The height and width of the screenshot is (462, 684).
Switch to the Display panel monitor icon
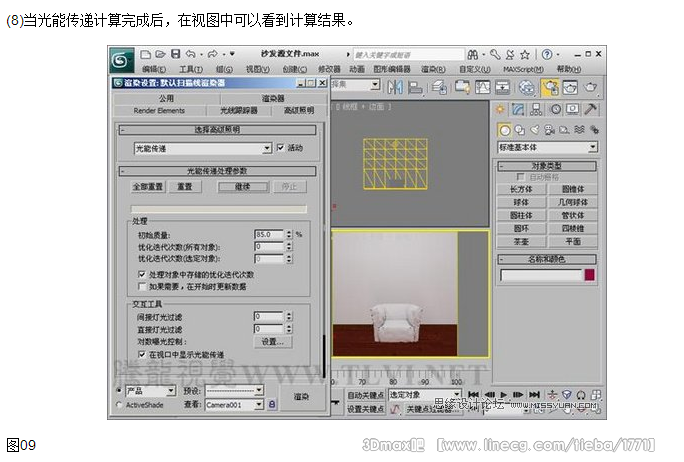[x=572, y=109]
